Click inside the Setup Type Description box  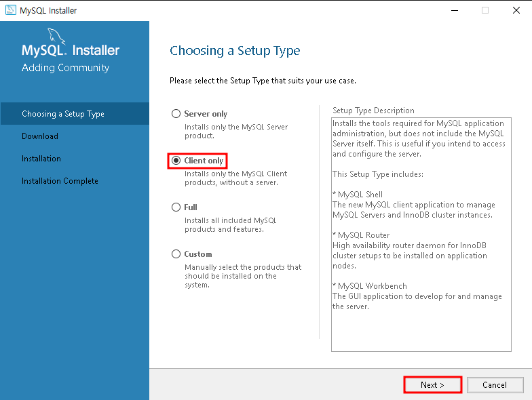pos(421,235)
